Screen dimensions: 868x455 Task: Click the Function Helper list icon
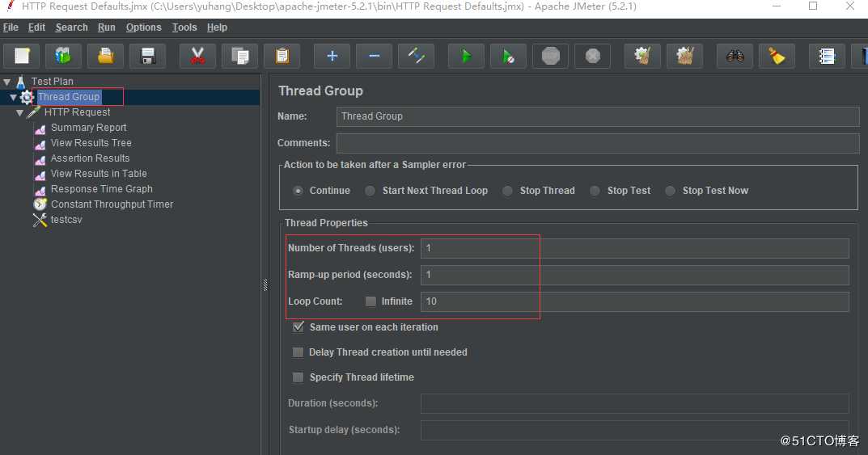tap(827, 56)
